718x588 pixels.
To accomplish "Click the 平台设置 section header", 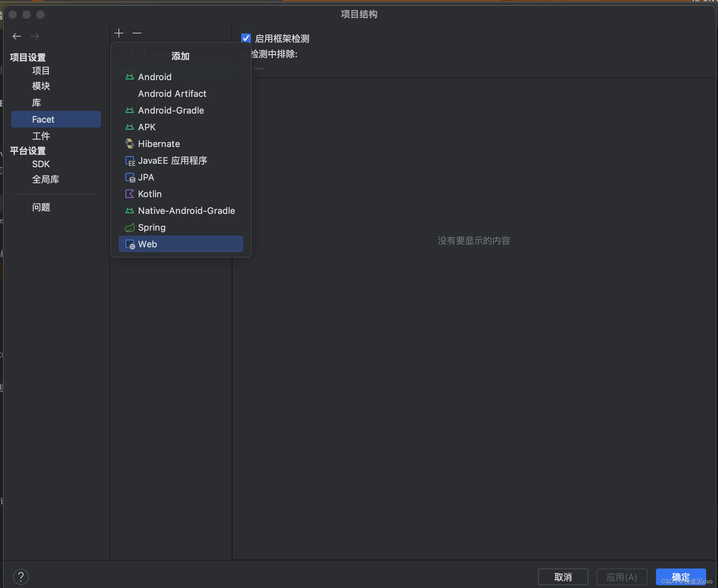I will point(28,150).
